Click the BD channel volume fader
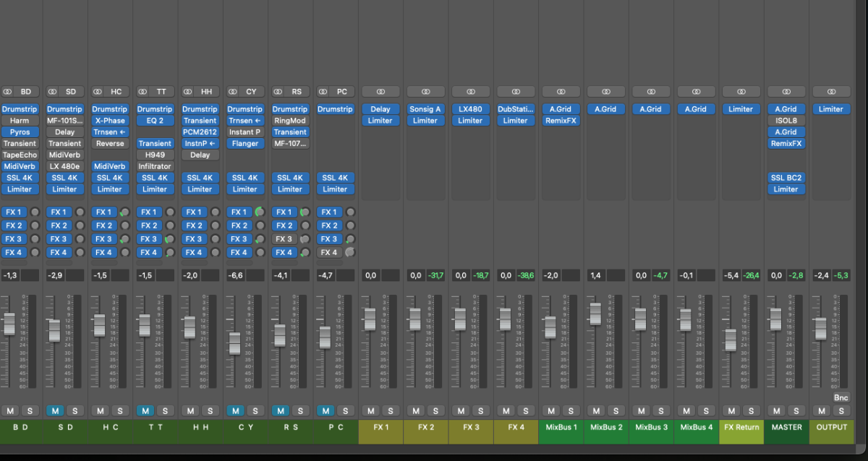 click(x=9, y=324)
